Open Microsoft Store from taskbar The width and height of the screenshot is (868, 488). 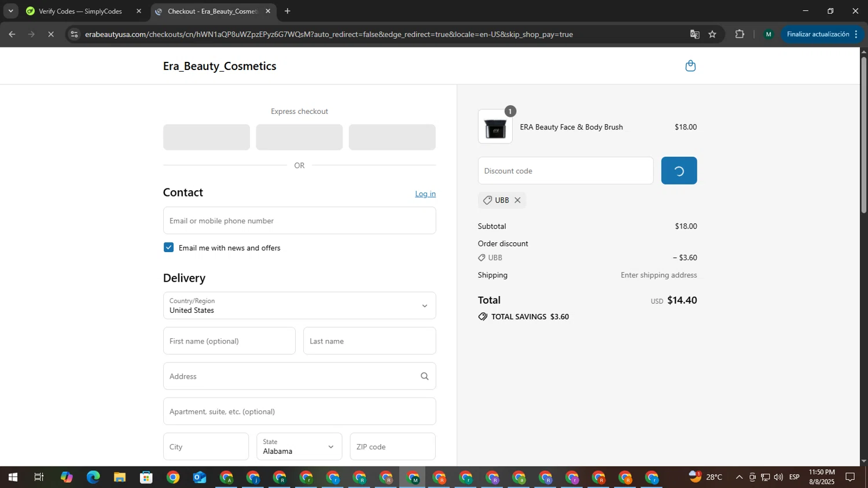tap(146, 478)
